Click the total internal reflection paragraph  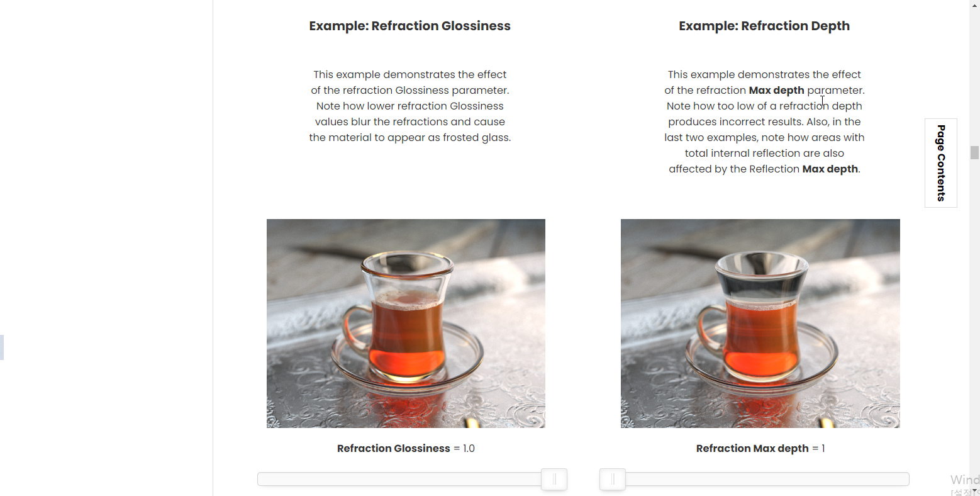click(x=764, y=121)
